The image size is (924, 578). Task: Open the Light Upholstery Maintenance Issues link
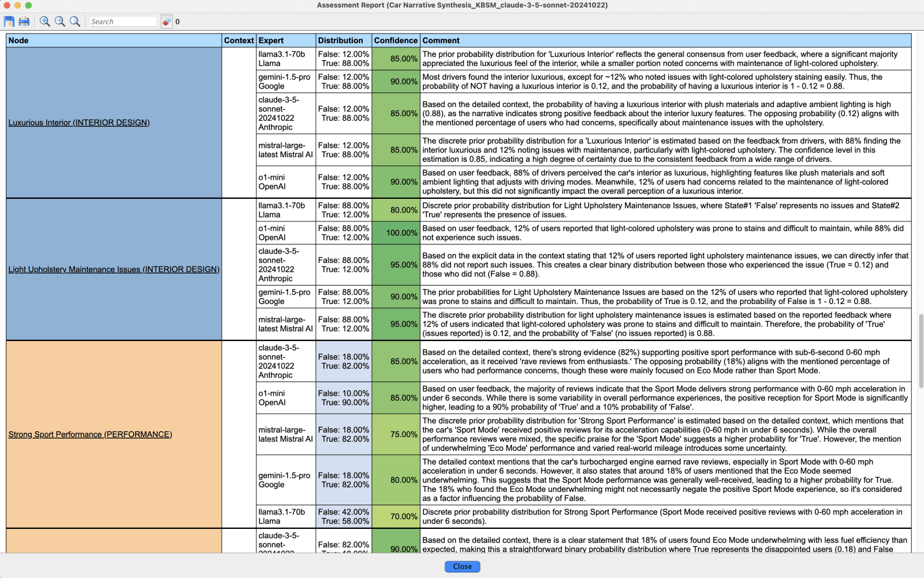coord(113,269)
